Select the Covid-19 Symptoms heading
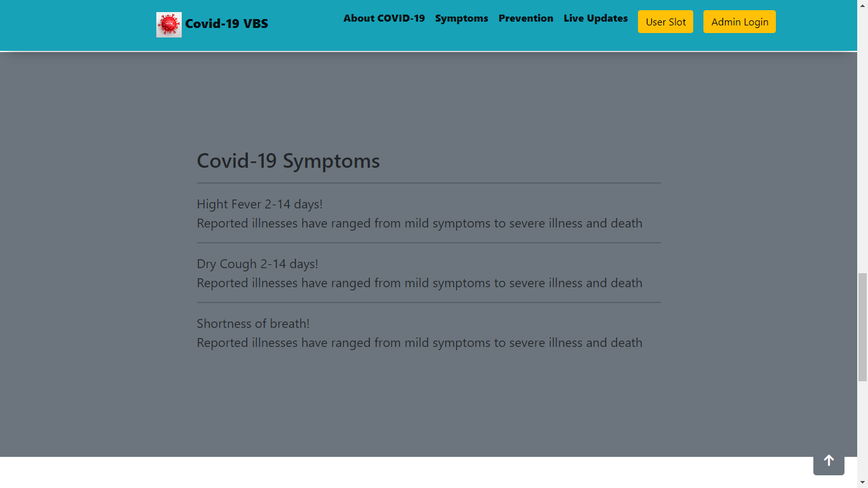 tap(288, 161)
